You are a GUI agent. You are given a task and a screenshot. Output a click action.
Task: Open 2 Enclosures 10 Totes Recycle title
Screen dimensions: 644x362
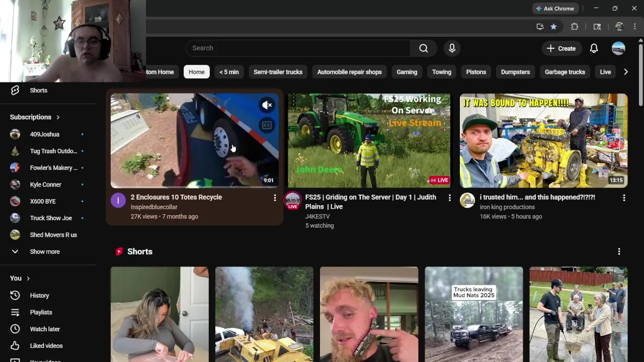[176, 197]
